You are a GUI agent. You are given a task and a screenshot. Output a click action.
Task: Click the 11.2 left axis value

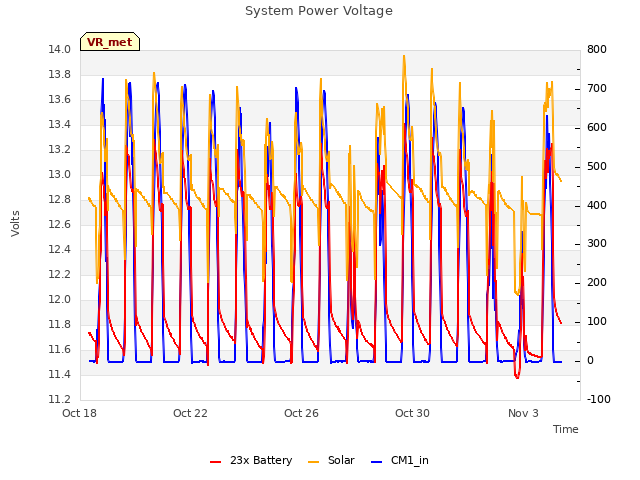(60, 399)
